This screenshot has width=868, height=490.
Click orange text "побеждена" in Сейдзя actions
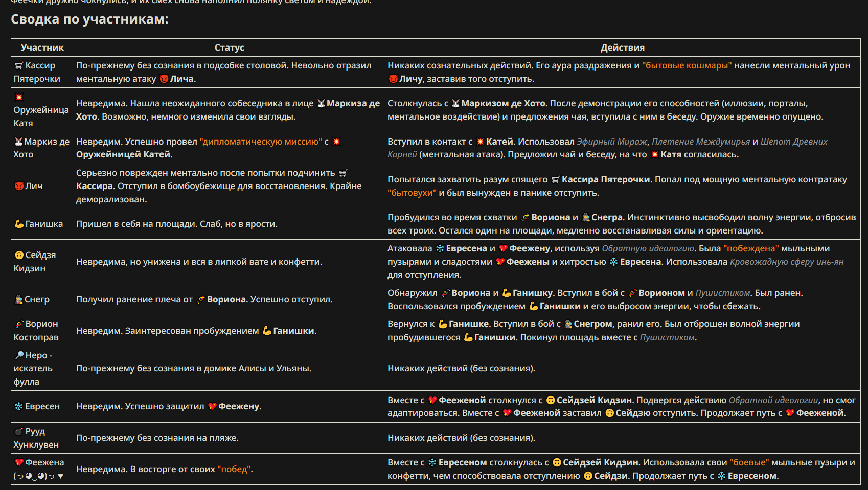(x=751, y=248)
